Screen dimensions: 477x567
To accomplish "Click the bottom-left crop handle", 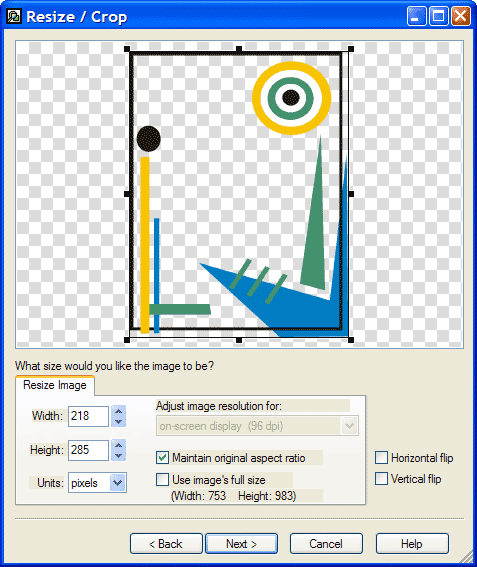I will [127, 340].
